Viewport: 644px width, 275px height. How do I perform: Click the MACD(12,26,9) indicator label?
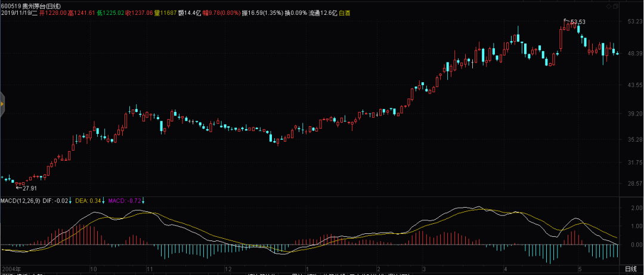click(x=20, y=201)
